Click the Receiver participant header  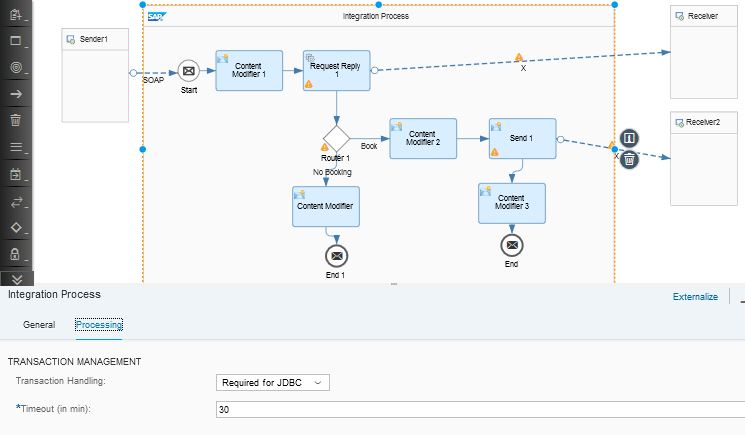coord(704,16)
